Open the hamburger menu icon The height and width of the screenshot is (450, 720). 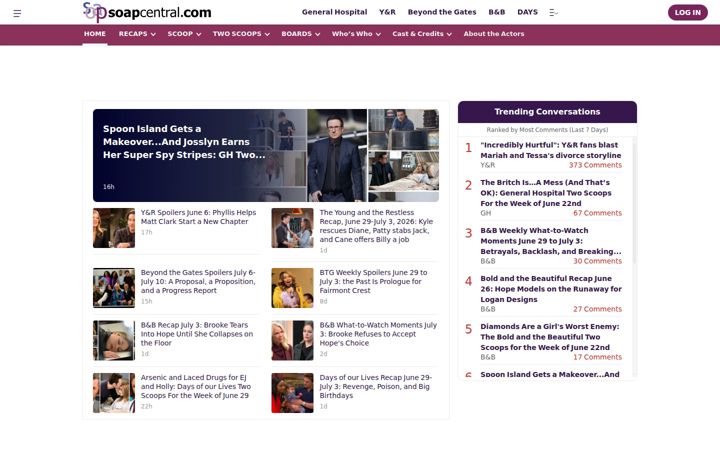(17, 13)
